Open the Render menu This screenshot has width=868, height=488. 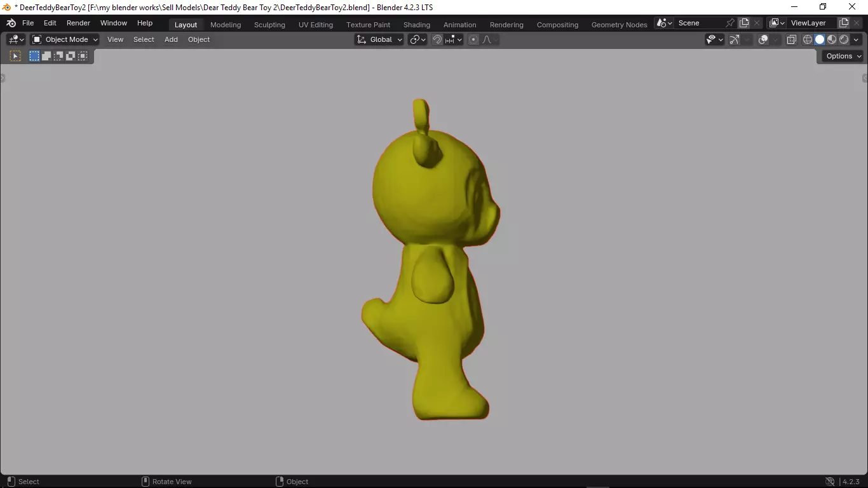click(78, 23)
